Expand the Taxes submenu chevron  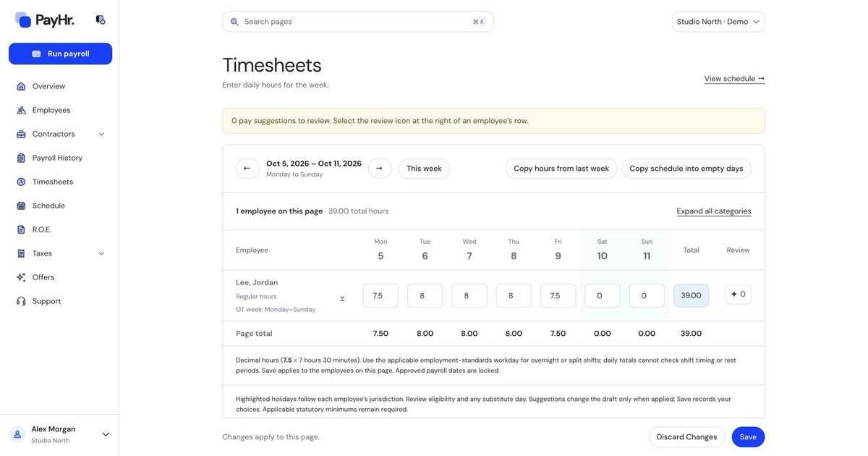click(101, 253)
